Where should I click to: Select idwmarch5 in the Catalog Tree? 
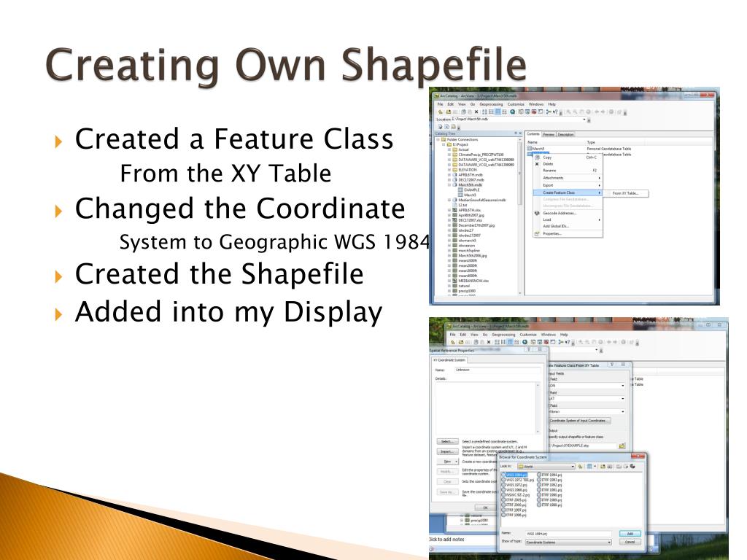coord(467,241)
